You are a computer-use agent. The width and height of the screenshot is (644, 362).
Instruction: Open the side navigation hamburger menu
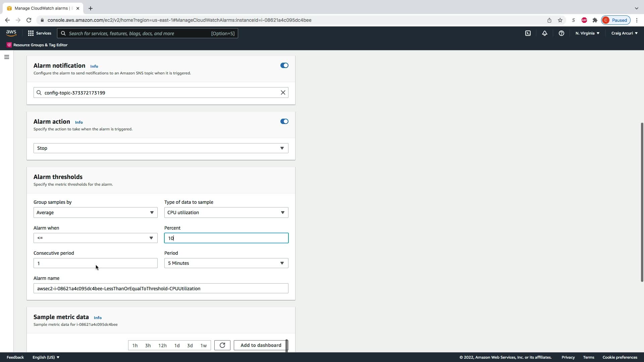(6, 57)
